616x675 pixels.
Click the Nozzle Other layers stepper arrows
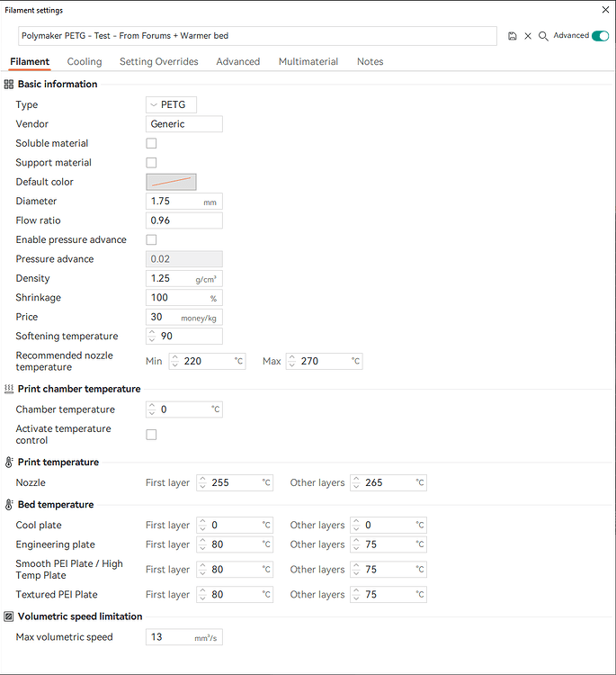(356, 483)
